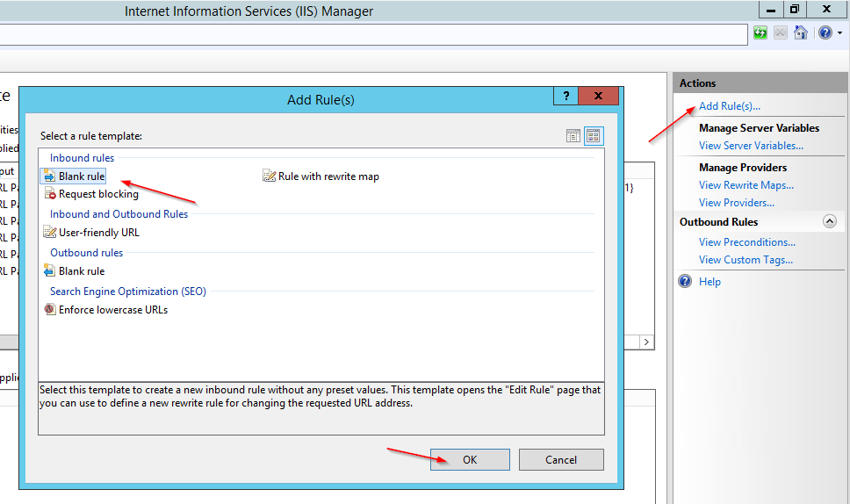Select the outbound Blank rule template
Screen dimensions: 850x504
point(75,271)
